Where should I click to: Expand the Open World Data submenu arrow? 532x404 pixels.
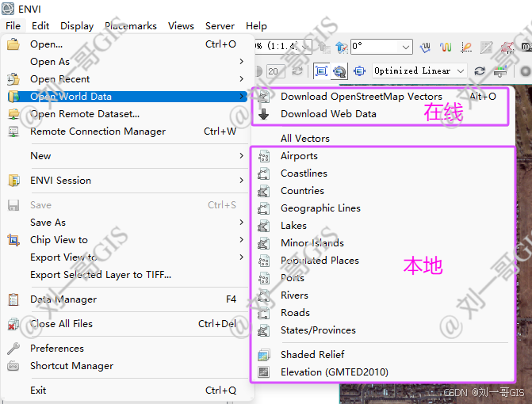tap(242, 97)
